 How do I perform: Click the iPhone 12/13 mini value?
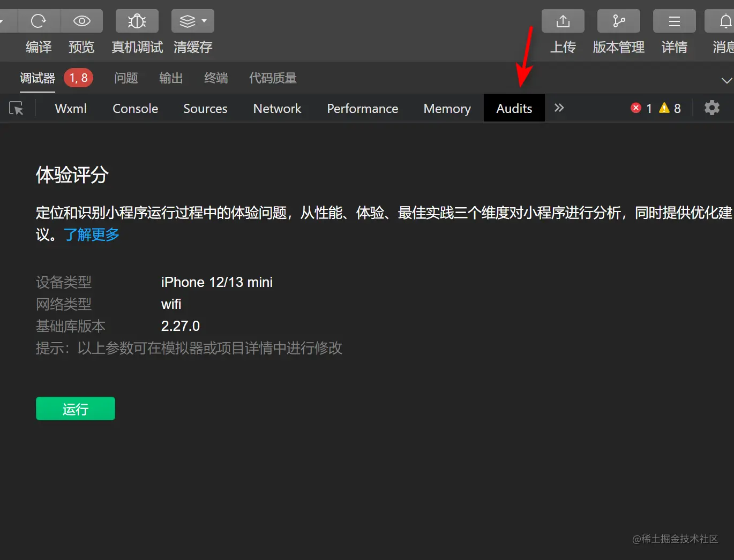(217, 282)
